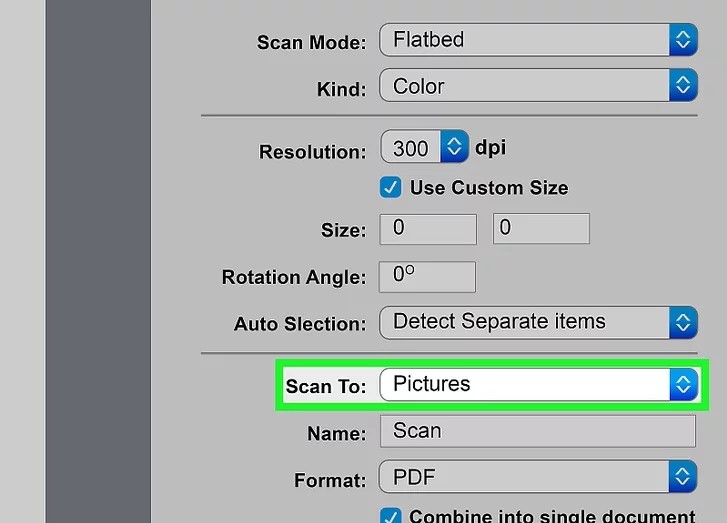Click the Resolution stepper arrows next to 300
727x523 pixels.
(455, 148)
